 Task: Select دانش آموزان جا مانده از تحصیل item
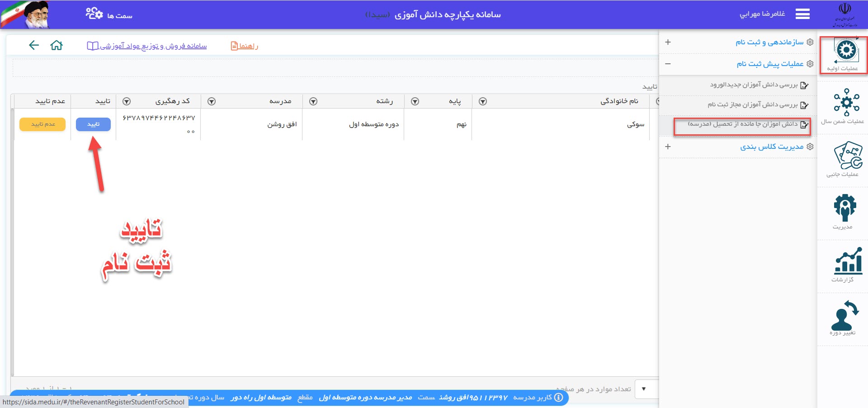pyautogui.click(x=743, y=124)
